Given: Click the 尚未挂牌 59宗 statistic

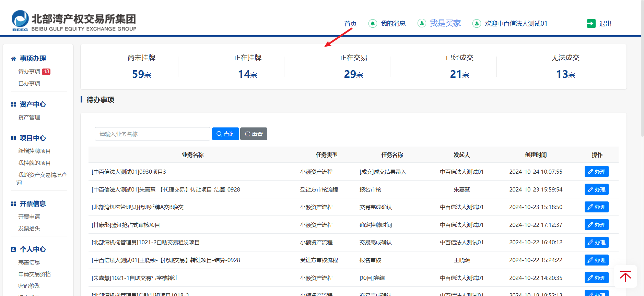Looking at the screenshot, I should coord(141,67).
